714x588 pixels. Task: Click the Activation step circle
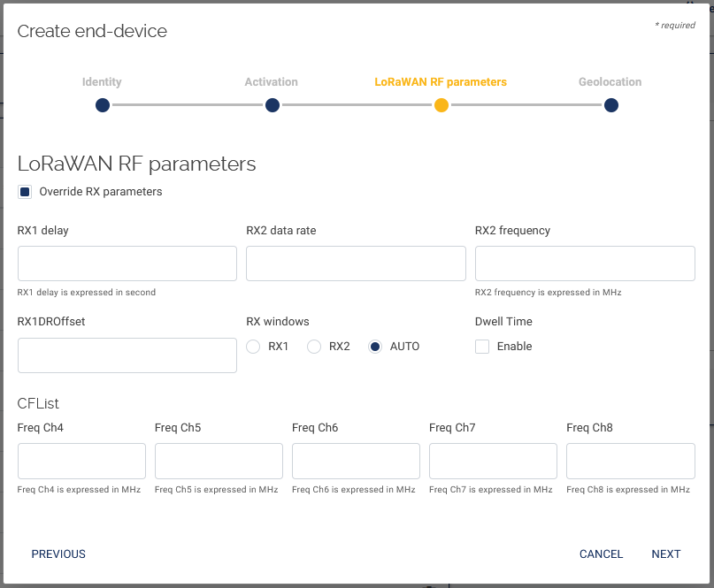(x=273, y=105)
